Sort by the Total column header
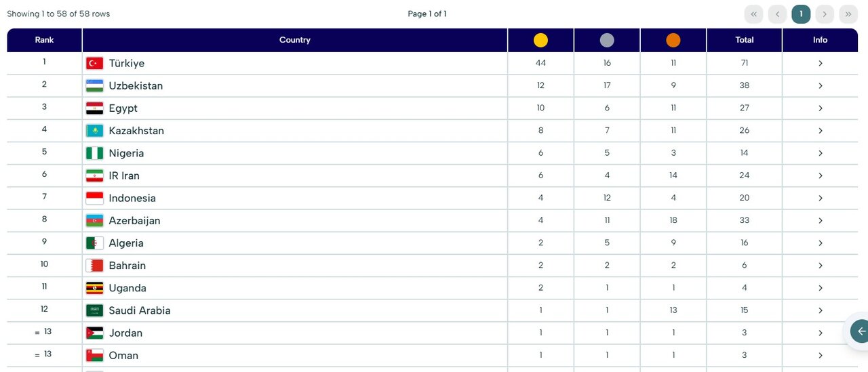868x372 pixels. click(x=744, y=40)
